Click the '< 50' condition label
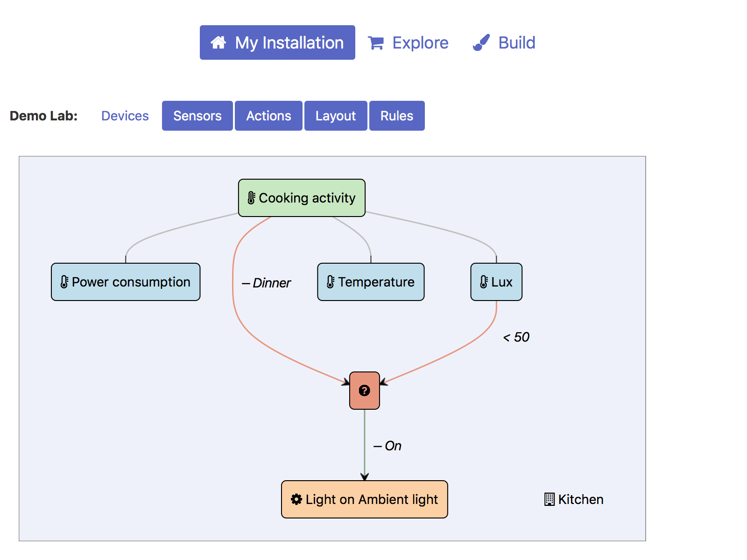 pos(516,337)
